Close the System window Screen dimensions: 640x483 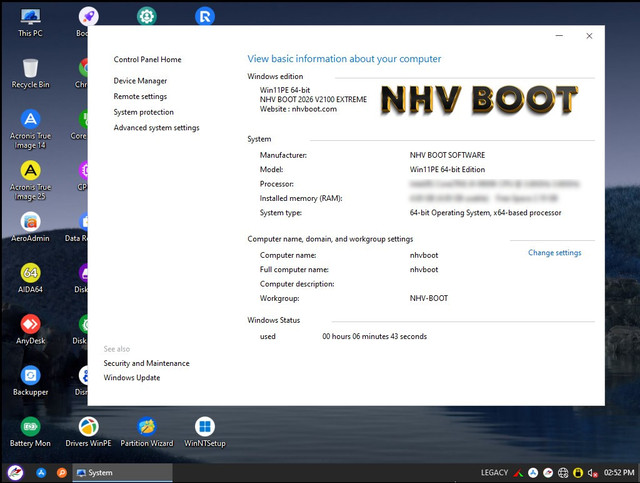click(x=589, y=36)
